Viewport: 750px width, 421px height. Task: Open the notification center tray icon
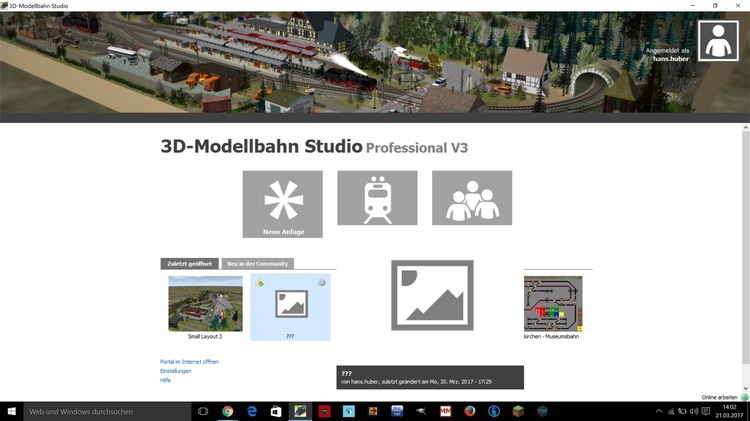[x=706, y=411]
